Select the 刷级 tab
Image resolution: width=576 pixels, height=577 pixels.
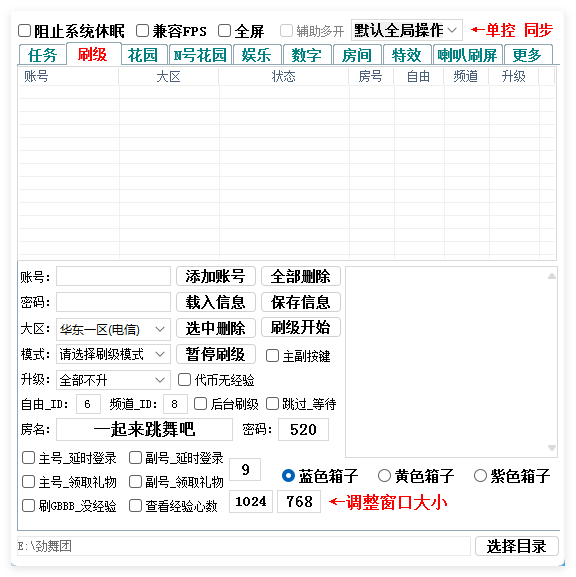point(93,54)
